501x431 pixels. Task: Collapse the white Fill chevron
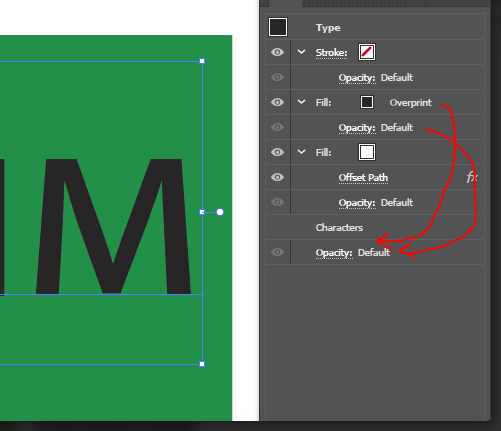coord(301,152)
